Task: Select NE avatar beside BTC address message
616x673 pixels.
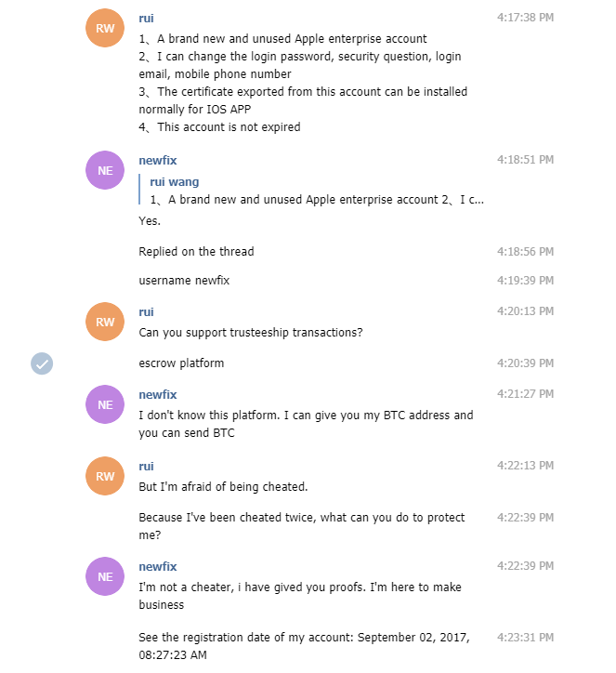Action: pyautogui.click(x=105, y=404)
